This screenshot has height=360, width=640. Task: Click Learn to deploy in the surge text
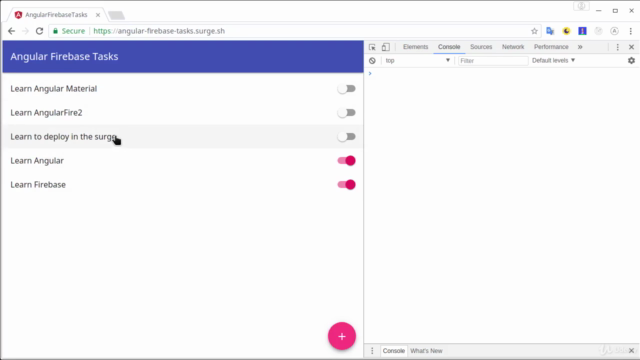pos(63,137)
